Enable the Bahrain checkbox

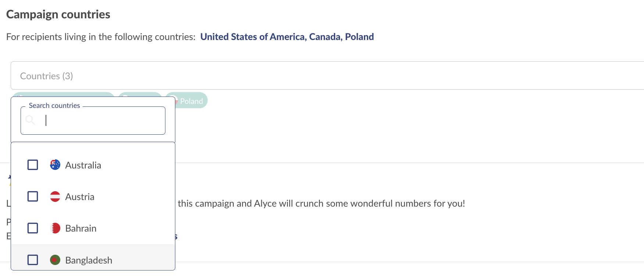33,228
